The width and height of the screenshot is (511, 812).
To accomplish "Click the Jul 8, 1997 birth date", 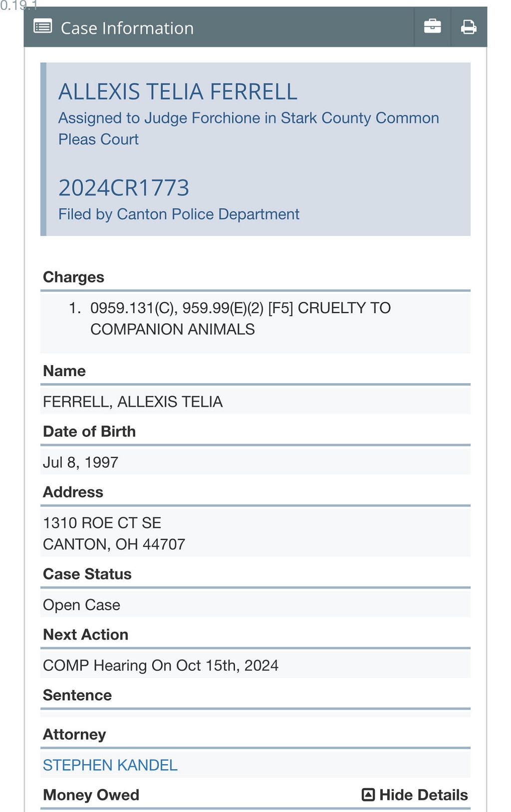I will (x=81, y=462).
